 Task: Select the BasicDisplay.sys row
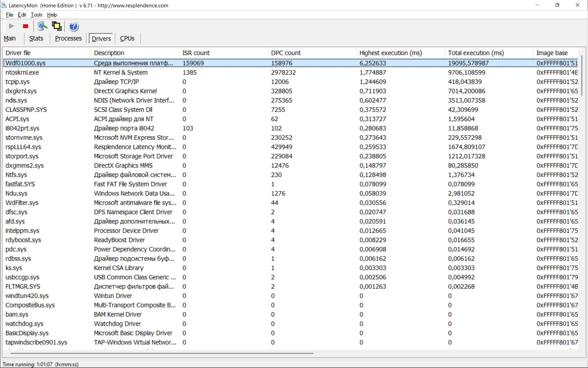click(x=291, y=333)
